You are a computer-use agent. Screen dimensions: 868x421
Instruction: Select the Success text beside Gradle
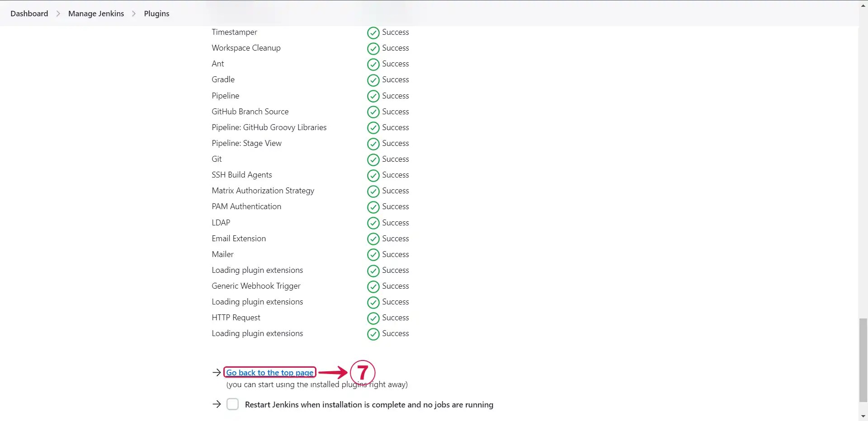point(396,80)
